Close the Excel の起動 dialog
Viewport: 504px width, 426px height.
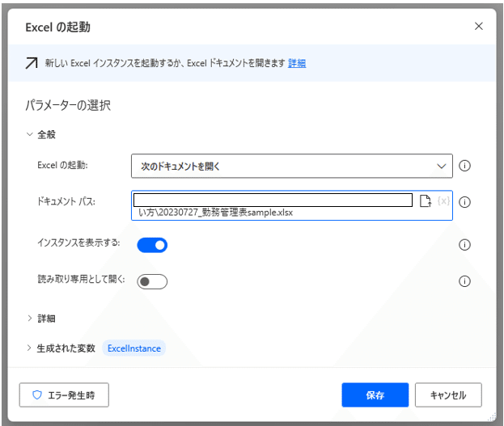pyautogui.click(x=479, y=27)
